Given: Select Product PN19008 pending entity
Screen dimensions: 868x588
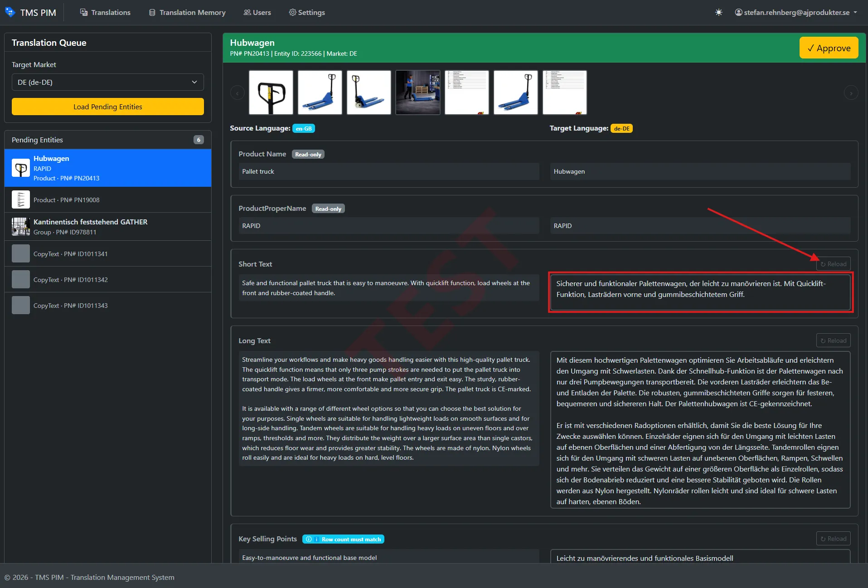Looking at the screenshot, I should (x=108, y=199).
